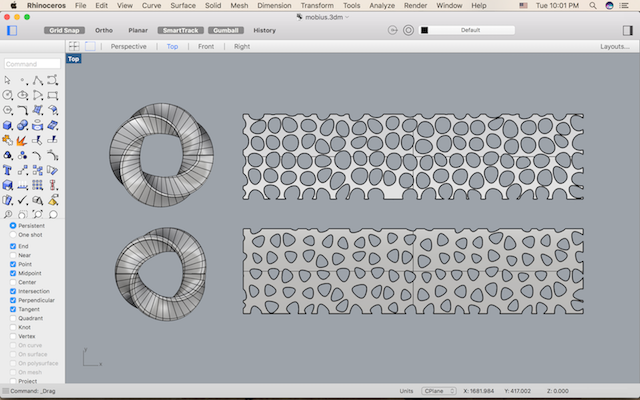Select the Trim tool
The width and height of the screenshot is (640, 400).
[x=38, y=140]
